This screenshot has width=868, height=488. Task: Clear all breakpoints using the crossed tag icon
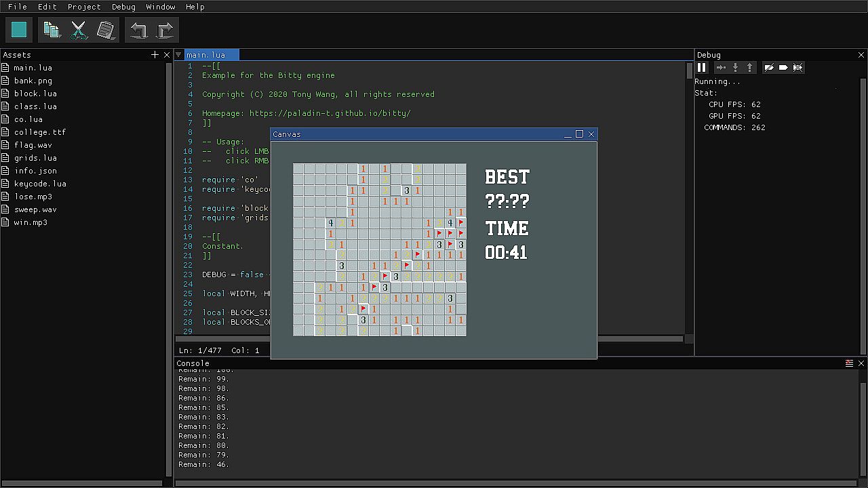coord(797,67)
